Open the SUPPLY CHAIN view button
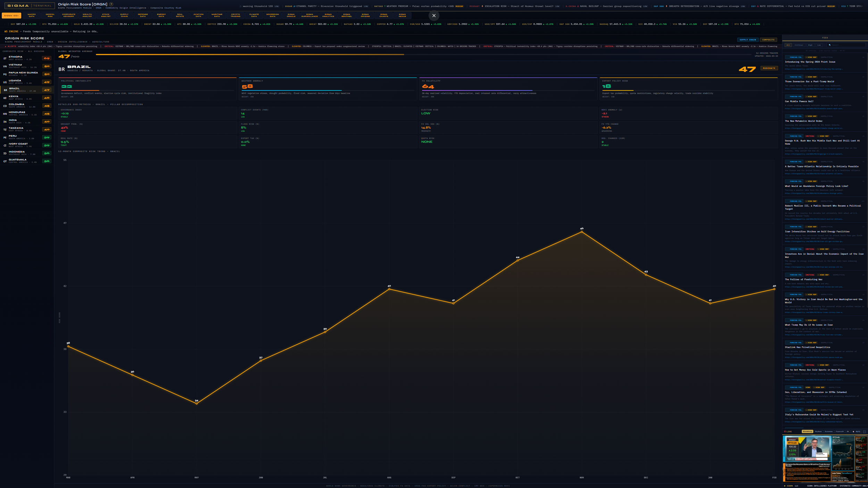 (747, 40)
